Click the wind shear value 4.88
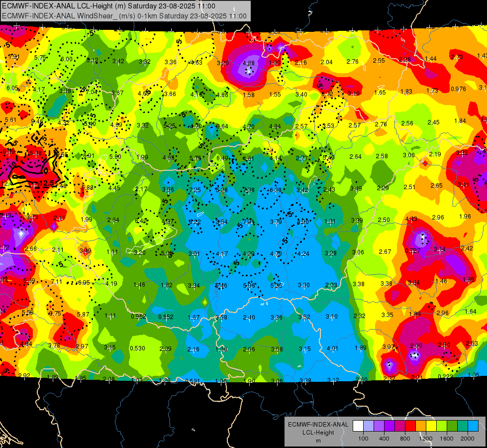The height and width of the screenshot is (448, 487). pos(248,63)
